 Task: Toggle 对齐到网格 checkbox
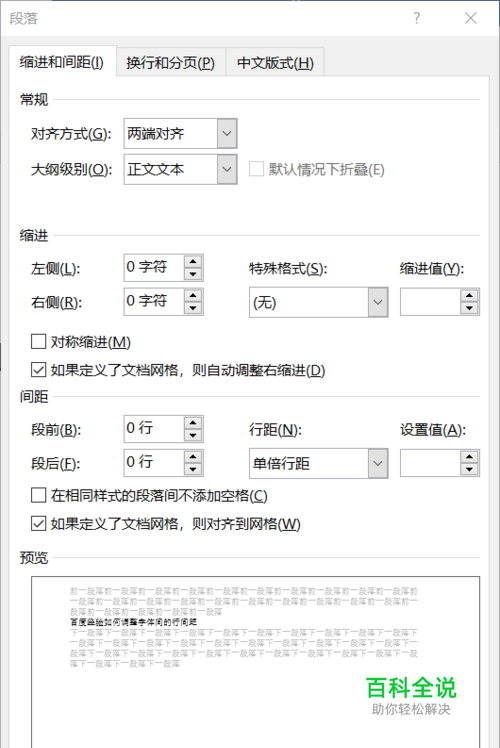pos(38,523)
